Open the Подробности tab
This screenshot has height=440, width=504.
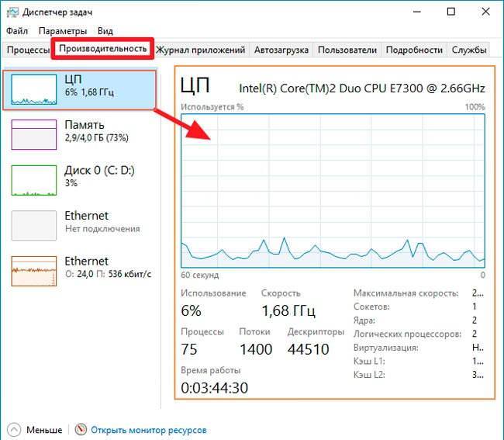click(x=414, y=50)
